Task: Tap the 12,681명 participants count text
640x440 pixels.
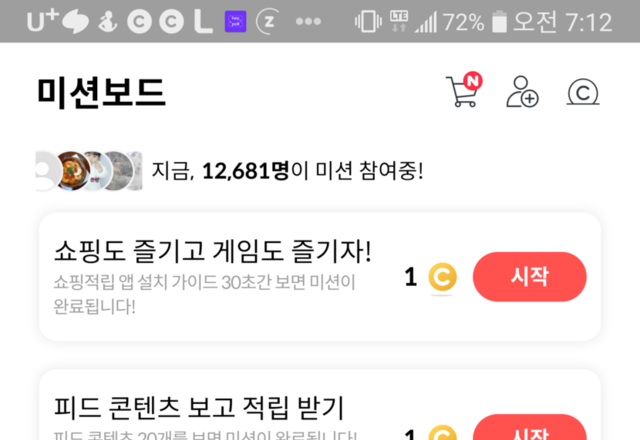Action: point(246,171)
